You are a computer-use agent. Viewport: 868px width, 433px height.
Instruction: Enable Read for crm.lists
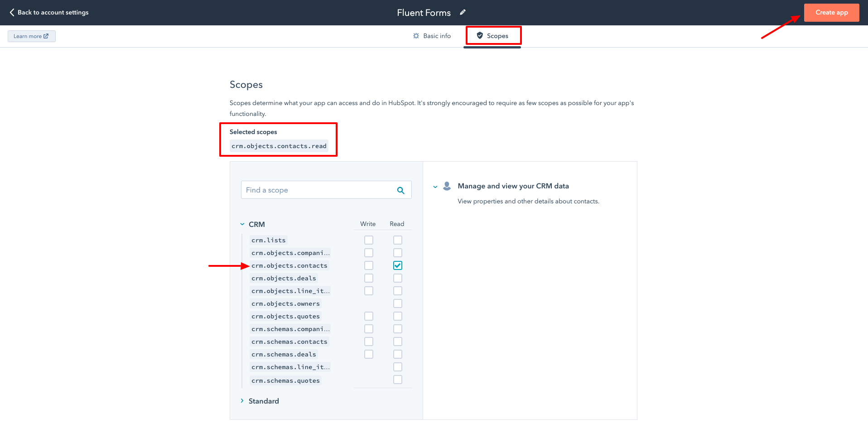398,240
